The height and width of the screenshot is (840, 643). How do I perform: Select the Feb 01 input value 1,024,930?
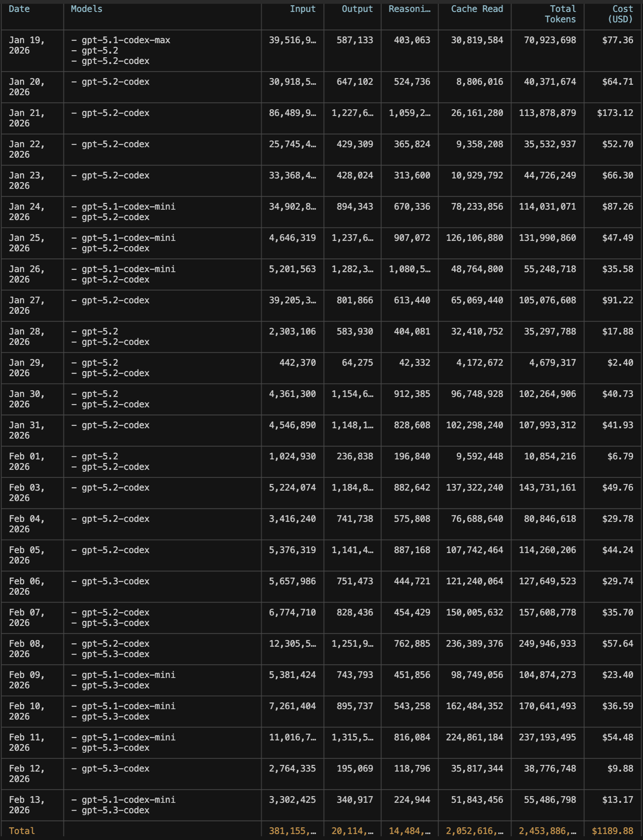[x=292, y=456]
